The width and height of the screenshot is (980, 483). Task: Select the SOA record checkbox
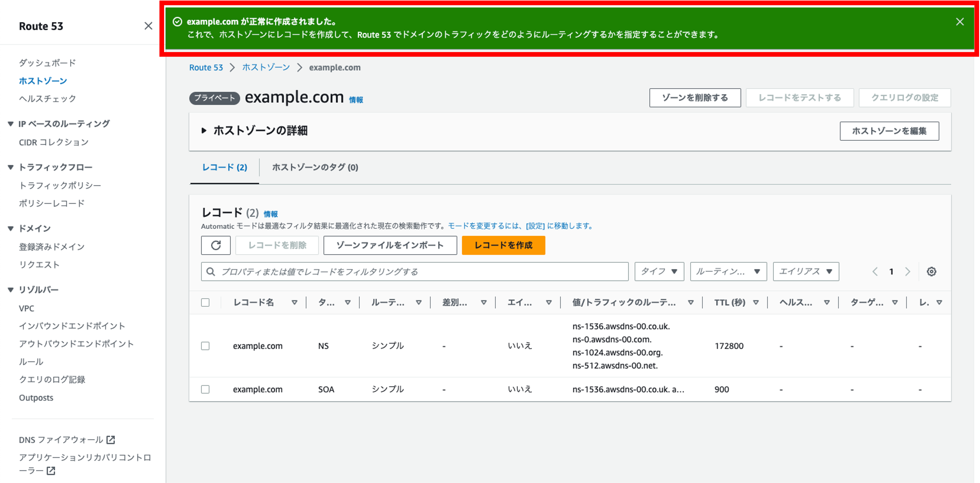(205, 389)
